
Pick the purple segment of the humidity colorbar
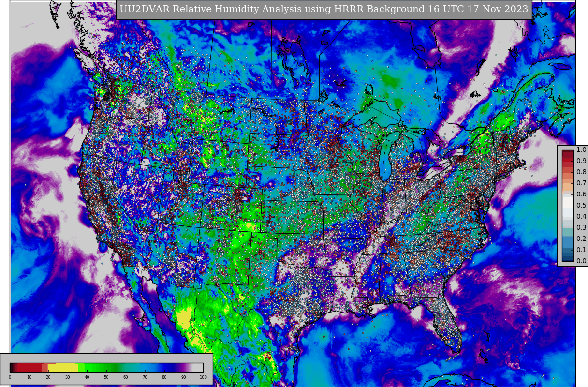[x=183, y=368]
